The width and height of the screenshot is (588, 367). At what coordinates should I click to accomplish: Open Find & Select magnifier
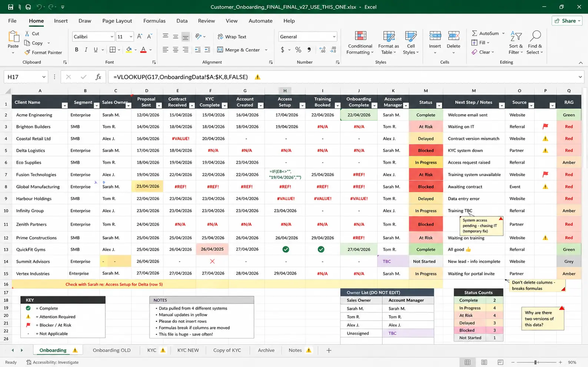535,43
